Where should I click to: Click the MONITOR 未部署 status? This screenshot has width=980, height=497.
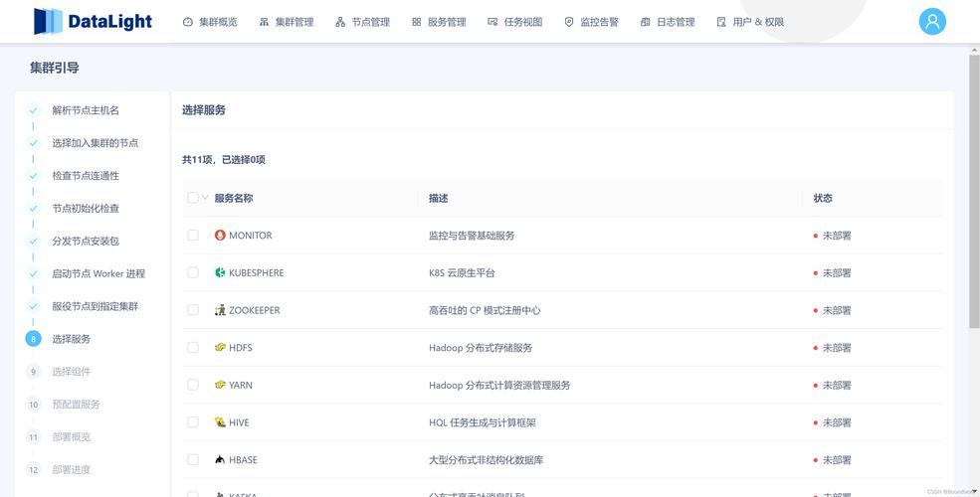coord(833,236)
